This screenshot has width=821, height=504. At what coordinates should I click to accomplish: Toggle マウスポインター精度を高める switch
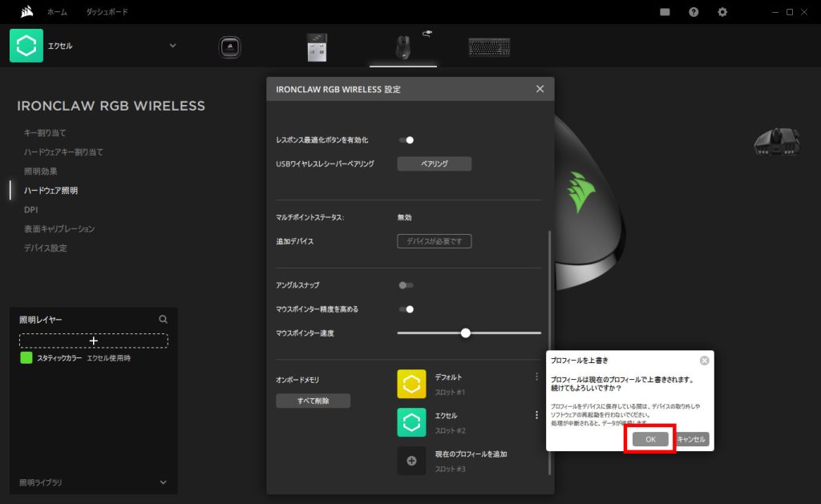click(406, 309)
